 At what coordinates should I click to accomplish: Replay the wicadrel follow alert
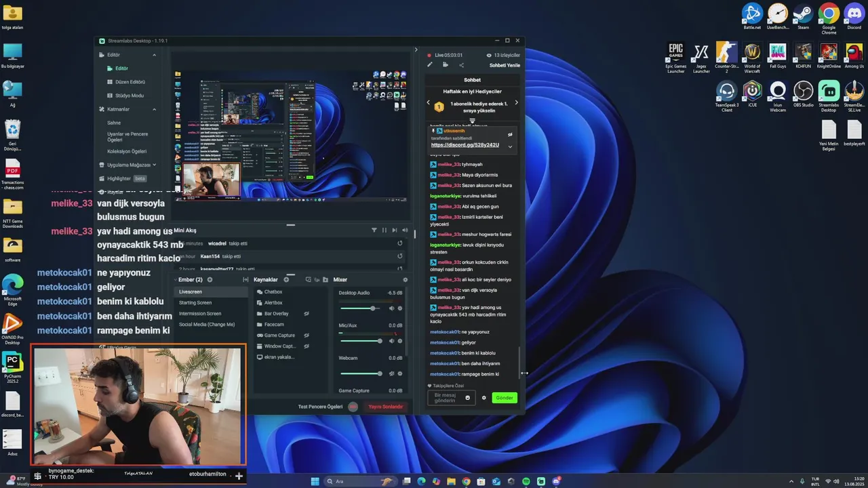click(400, 243)
